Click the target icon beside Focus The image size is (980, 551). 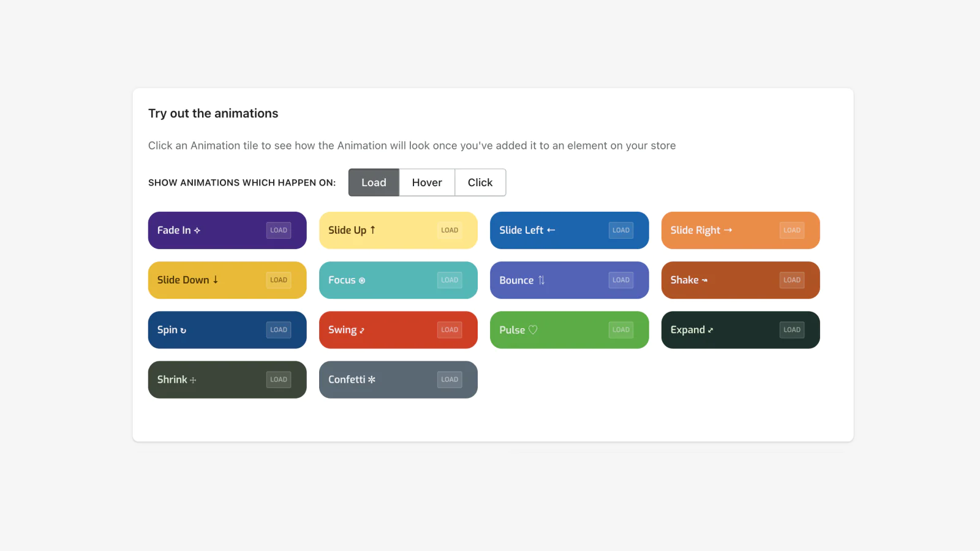362,280
